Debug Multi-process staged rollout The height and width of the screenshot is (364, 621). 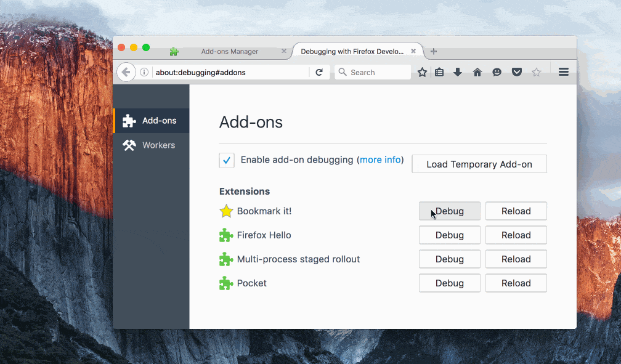click(x=450, y=259)
